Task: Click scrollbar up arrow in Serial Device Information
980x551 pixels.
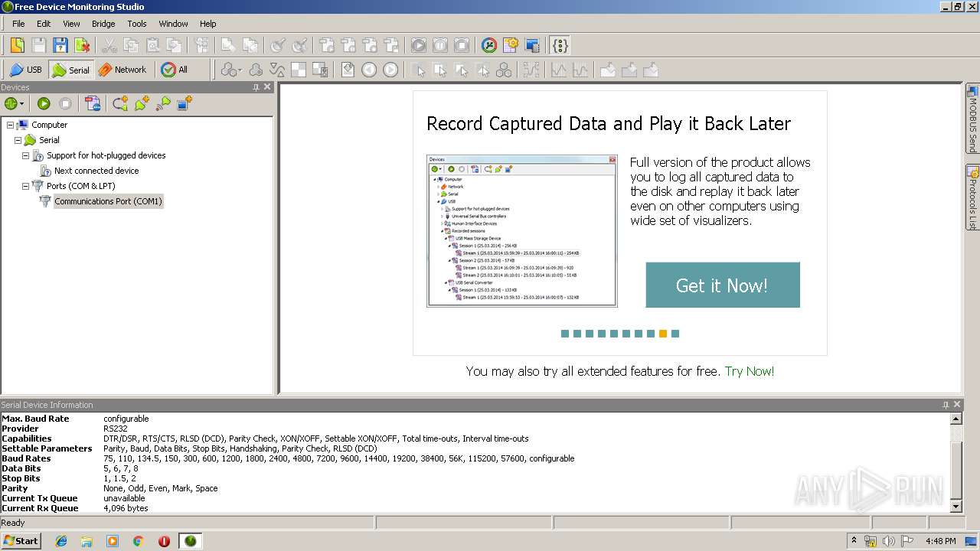Action: pyautogui.click(x=955, y=419)
